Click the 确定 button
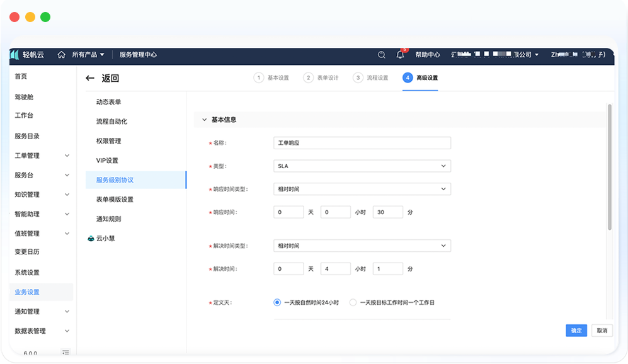 576,331
